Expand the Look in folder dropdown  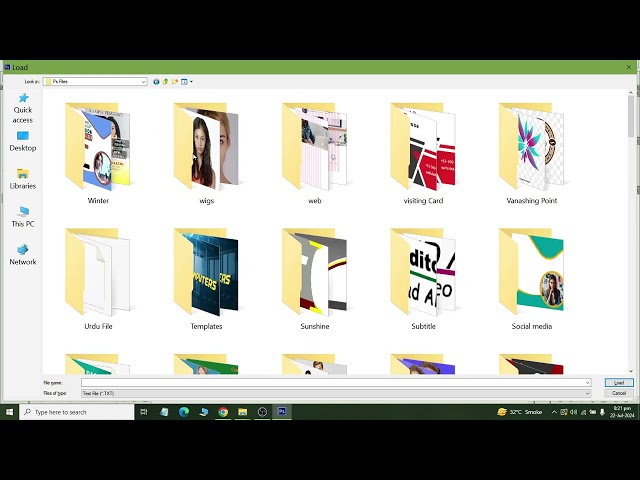point(143,82)
